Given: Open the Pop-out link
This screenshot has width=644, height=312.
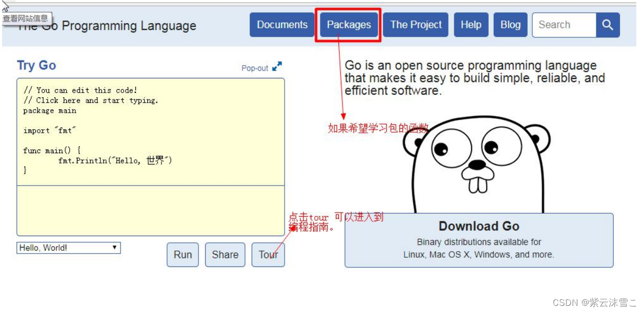Looking at the screenshot, I should coord(255,68).
